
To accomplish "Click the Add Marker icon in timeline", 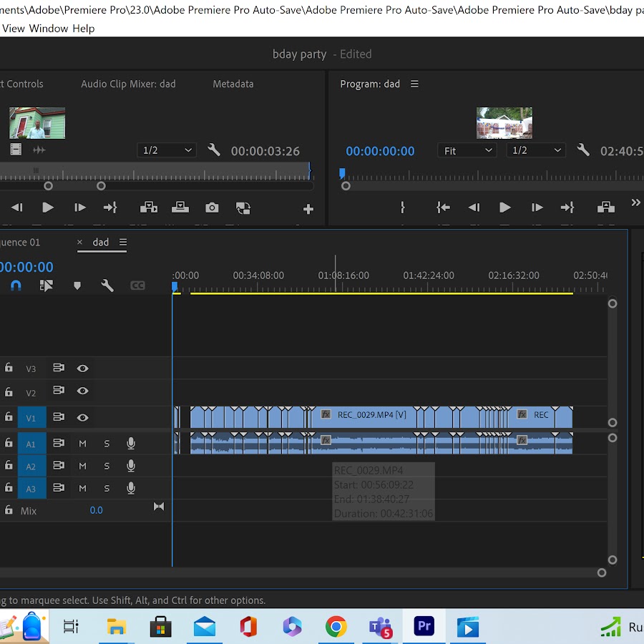I will click(x=77, y=286).
